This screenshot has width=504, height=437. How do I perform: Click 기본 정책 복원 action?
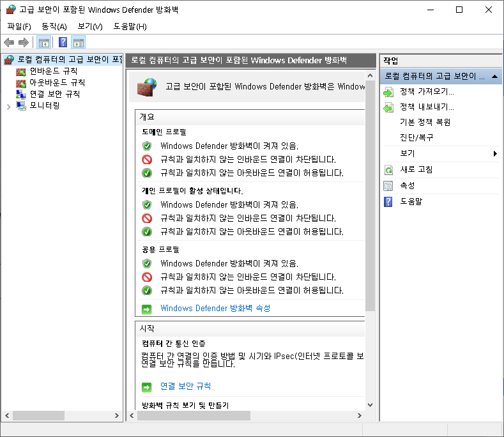point(425,122)
